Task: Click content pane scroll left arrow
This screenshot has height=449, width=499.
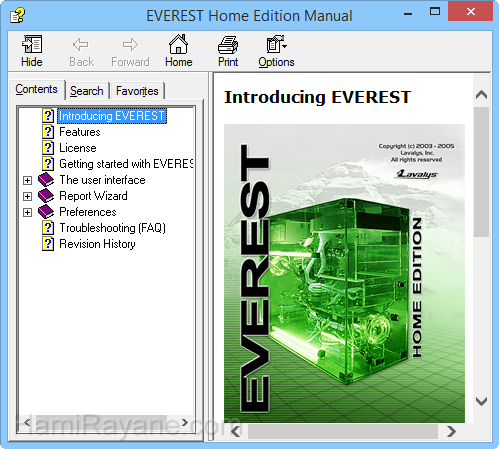Action: (x=236, y=432)
